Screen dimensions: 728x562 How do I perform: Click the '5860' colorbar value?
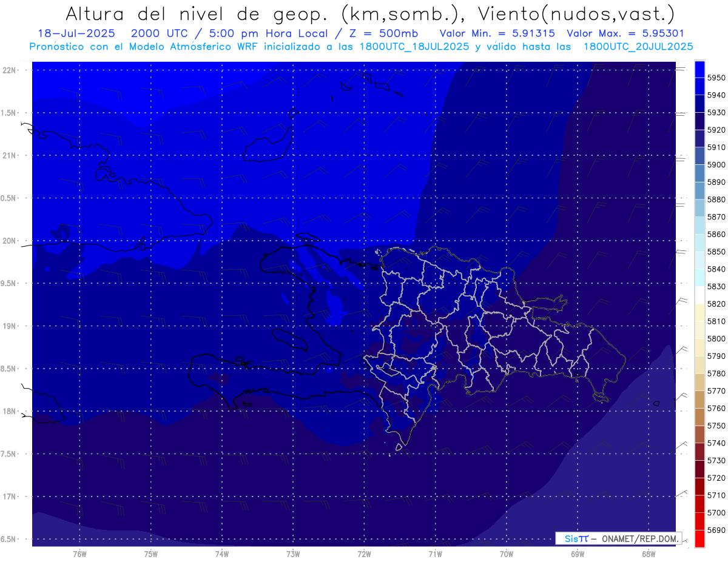pos(716,235)
